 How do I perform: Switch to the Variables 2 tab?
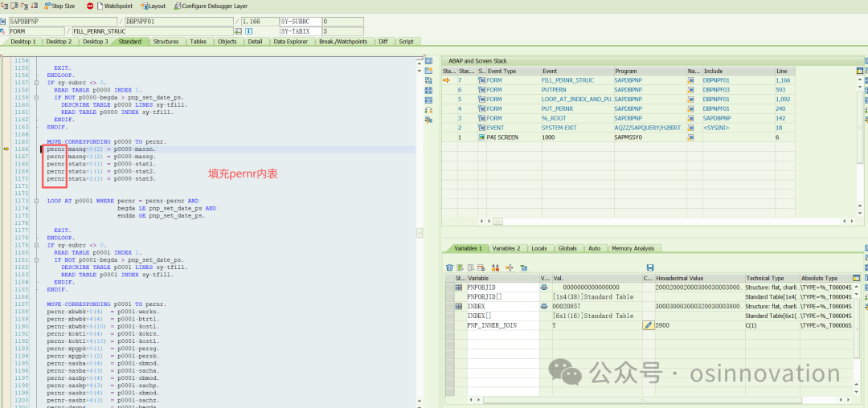506,248
